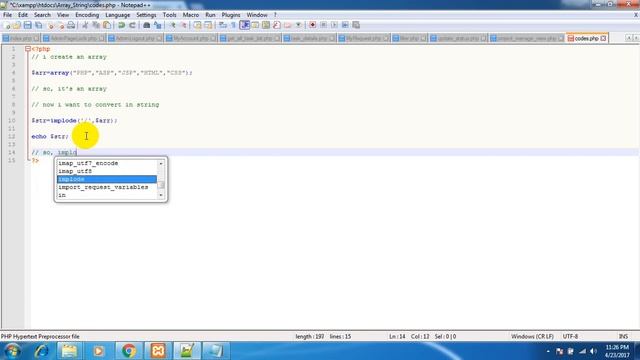640x360 pixels.
Task: Open the Function List panel icon
Action: pyautogui.click(x=277, y=25)
